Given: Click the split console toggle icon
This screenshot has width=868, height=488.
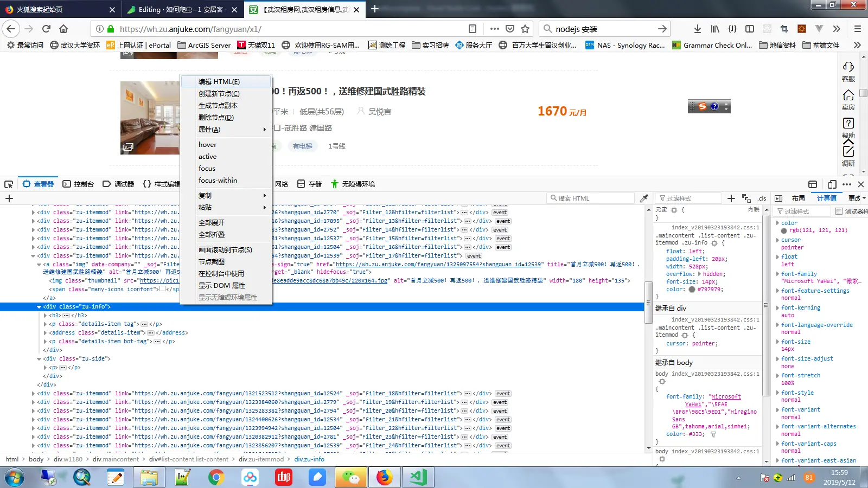Looking at the screenshot, I should click(x=813, y=184).
